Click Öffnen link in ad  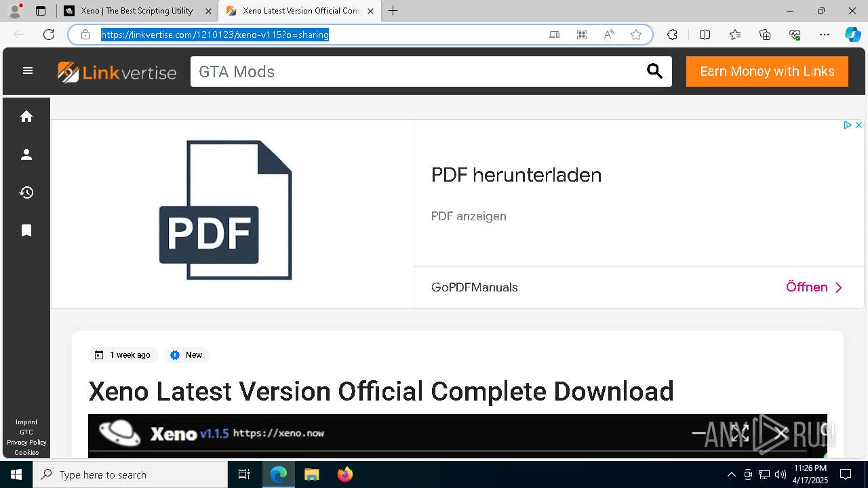pyautogui.click(x=814, y=287)
